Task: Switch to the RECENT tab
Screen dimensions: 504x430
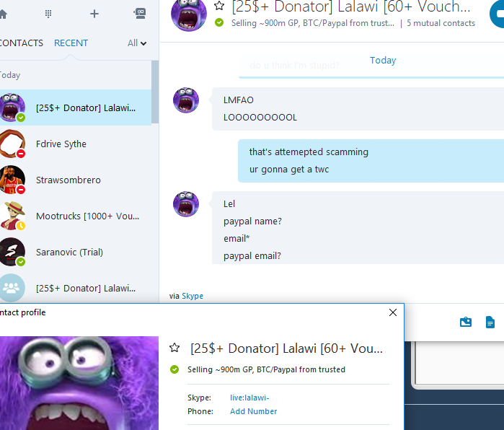Action: point(71,43)
